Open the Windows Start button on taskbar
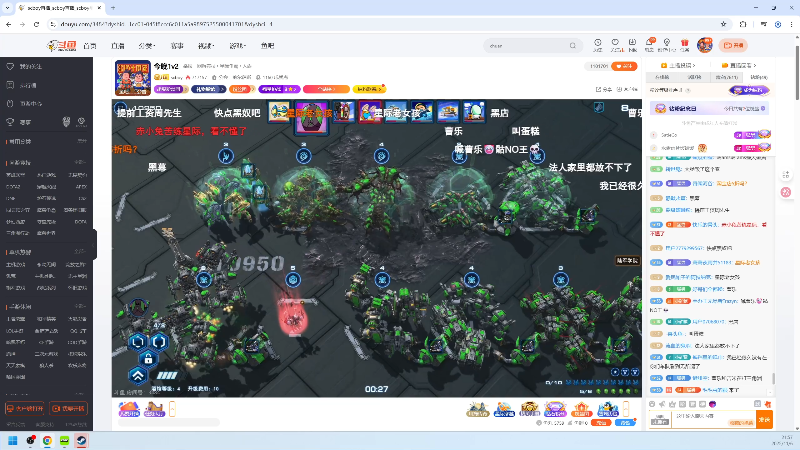This screenshot has height=450, width=800. (x=13, y=441)
